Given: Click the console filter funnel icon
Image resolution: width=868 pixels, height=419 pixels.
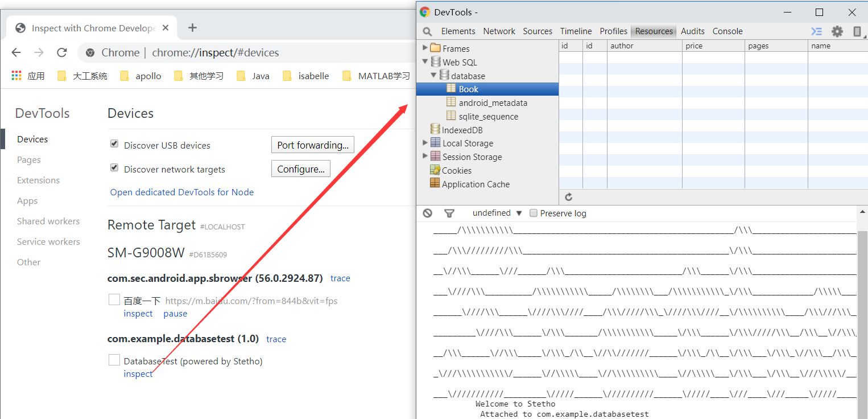Looking at the screenshot, I should (x=449, y=213).
